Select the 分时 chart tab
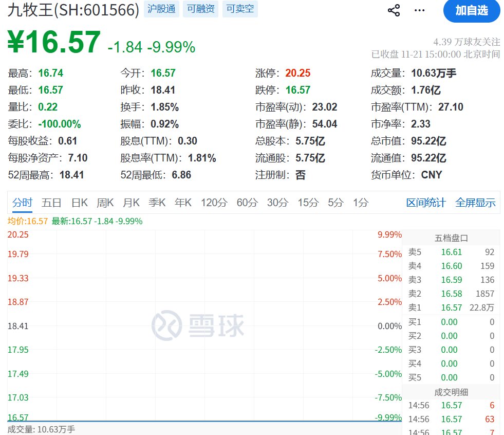Image resolution: width=504 pixels, height=435 pixels. [22, 203]
